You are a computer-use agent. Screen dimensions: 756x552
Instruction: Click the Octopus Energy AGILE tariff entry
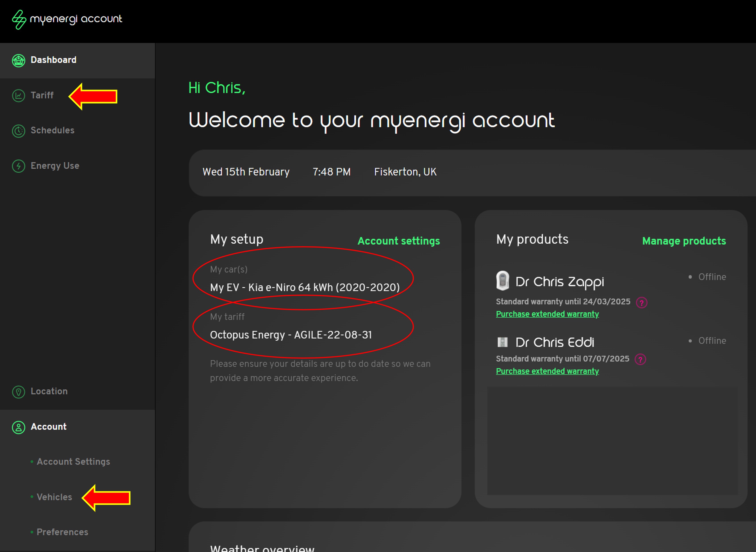click(x=291, y=335)
